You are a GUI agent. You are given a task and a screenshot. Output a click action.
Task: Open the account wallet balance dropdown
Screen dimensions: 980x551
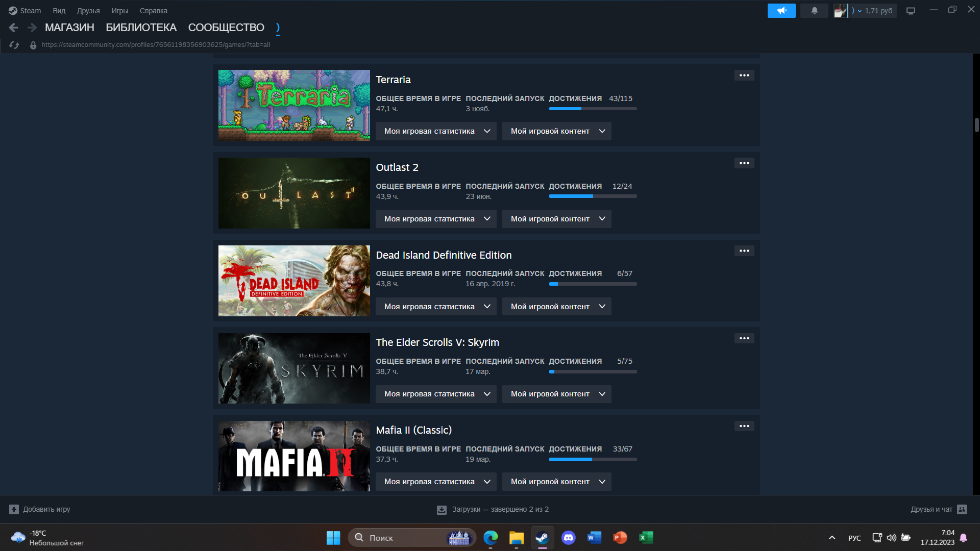point(874,11)
